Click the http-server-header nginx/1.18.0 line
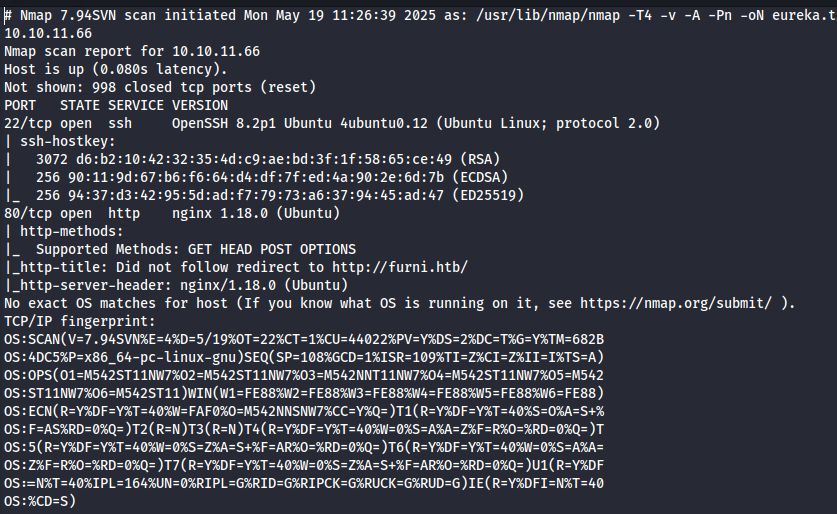 176,285
